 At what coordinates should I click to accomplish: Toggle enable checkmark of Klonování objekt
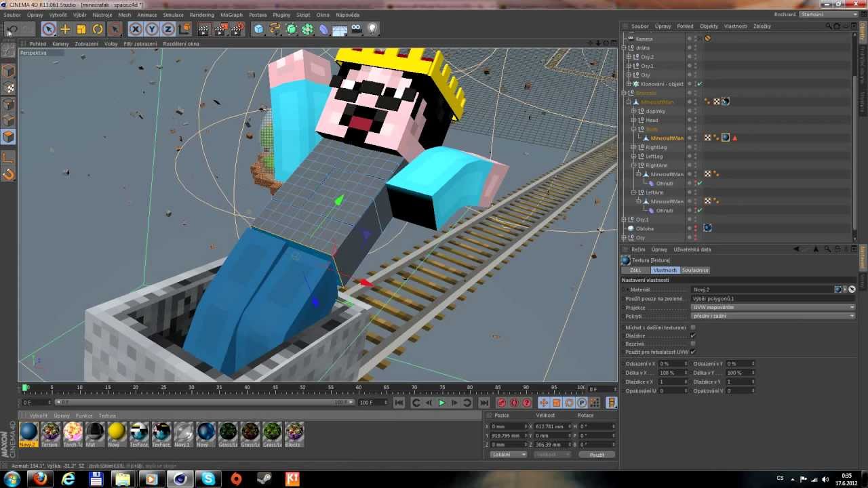point(700,84)
